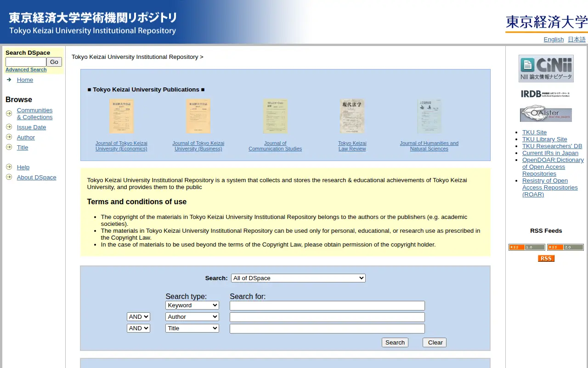Open Journal of Tokyo Keizai University (Business) link
The height and width of the screenshot is (368, 588).
point(198,146)
